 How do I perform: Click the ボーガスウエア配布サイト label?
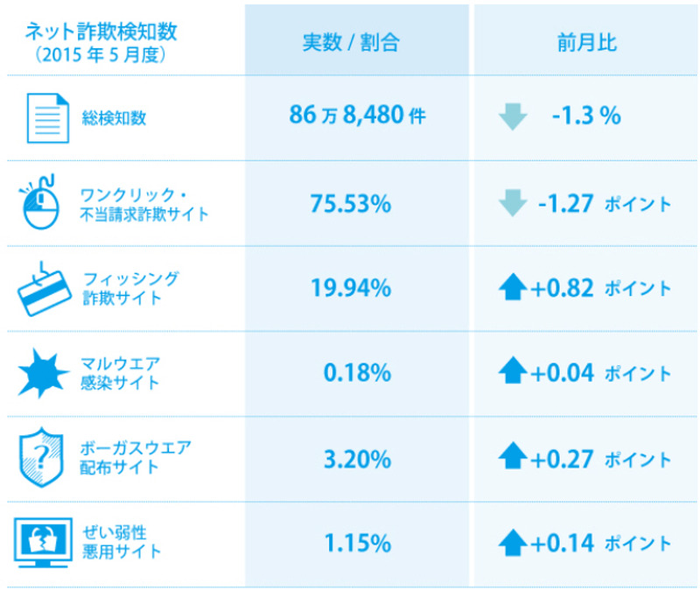[136, 458]
